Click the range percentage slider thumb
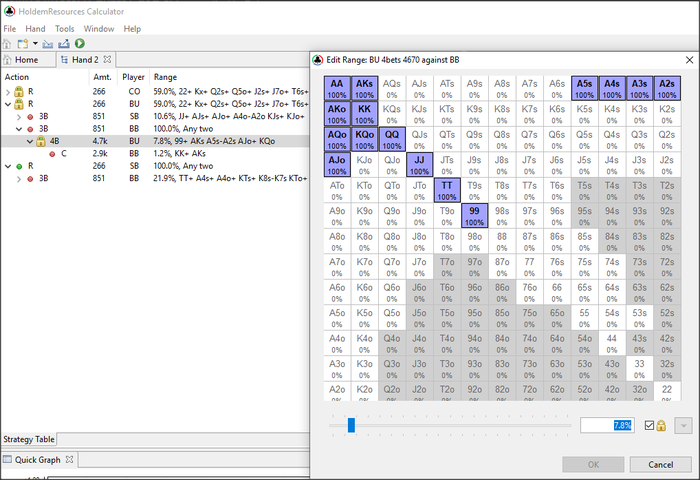 click(x=351, y=425)
